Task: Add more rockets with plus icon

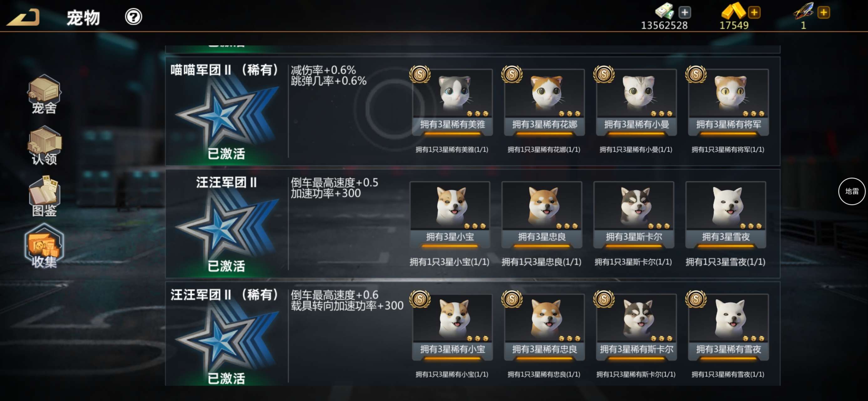Action: click(x=824, y=13)
